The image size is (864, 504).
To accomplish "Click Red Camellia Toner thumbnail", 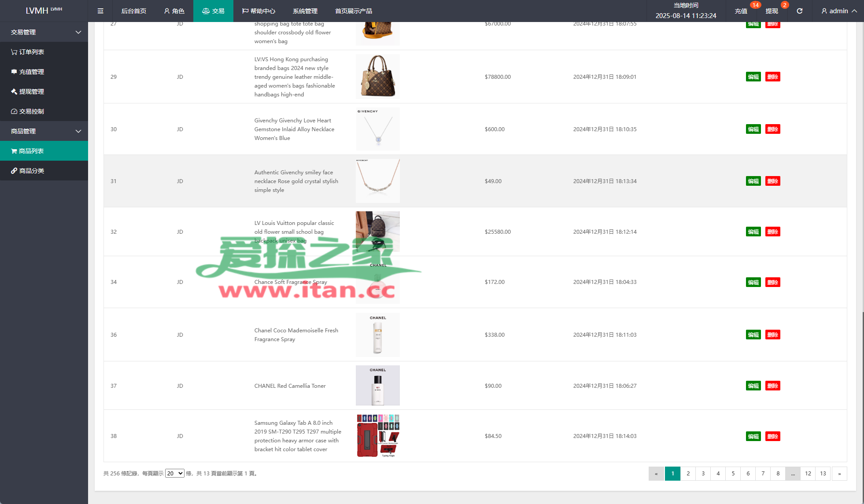I will pos(378,386).
